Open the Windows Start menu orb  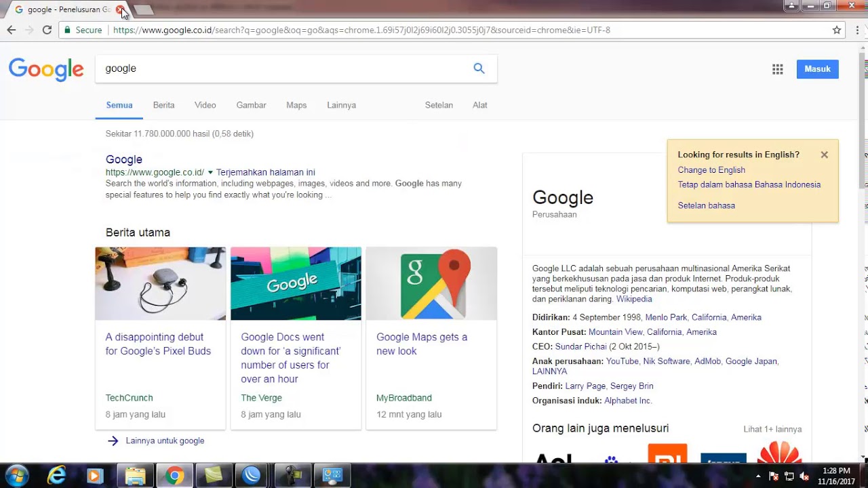click(x=16, y=476)
